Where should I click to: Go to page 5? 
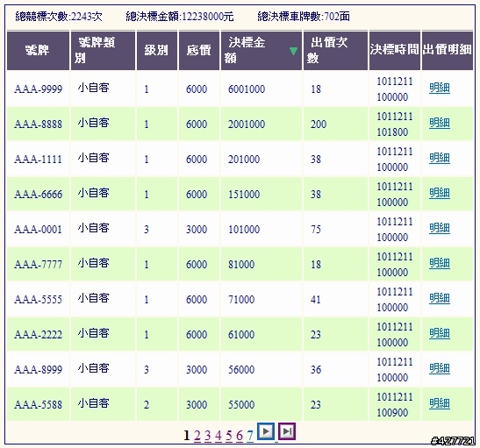tap(229, 435)
